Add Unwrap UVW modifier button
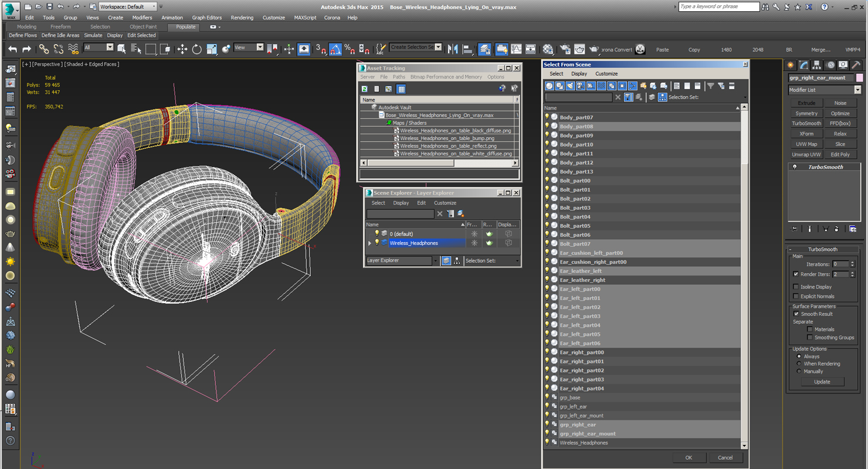The height and width of the screenshot is (469, 868). pos(806,155)
